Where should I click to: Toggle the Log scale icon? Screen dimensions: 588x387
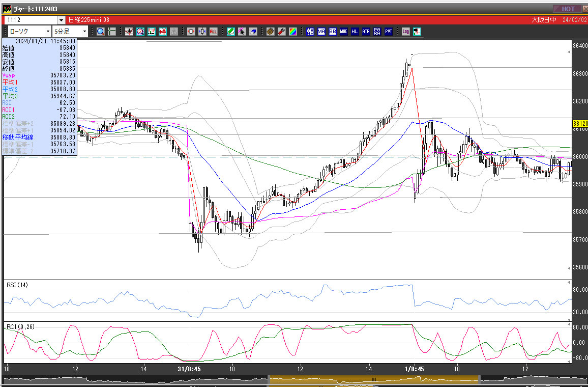coord(405,32)
